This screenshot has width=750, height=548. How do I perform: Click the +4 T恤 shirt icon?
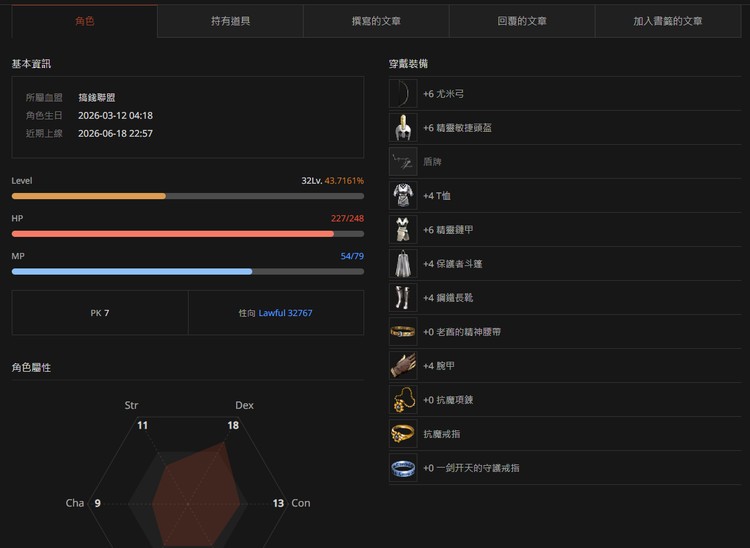tap(403, 196)
